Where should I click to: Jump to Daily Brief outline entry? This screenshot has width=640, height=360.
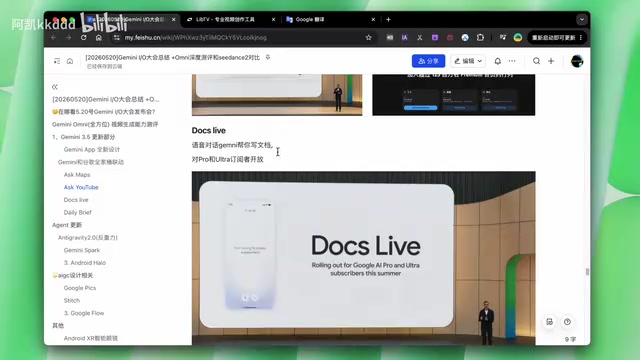click(78, 213)
